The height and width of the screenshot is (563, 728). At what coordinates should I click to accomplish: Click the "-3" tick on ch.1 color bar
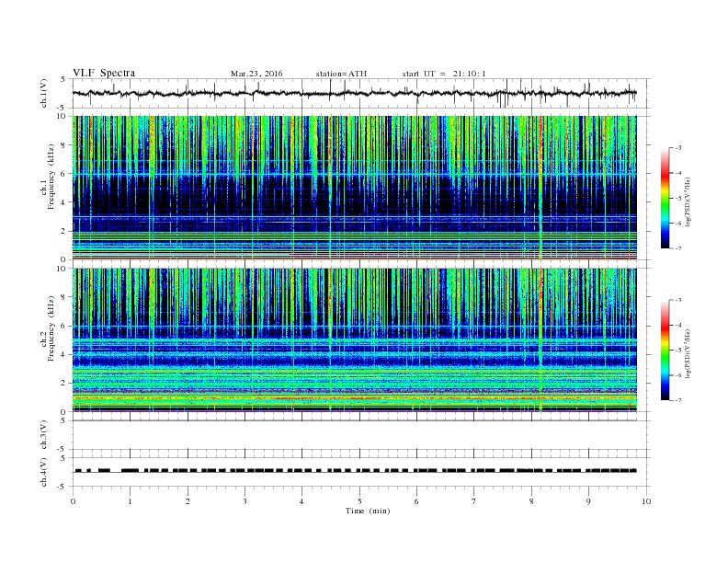point(678,148)
